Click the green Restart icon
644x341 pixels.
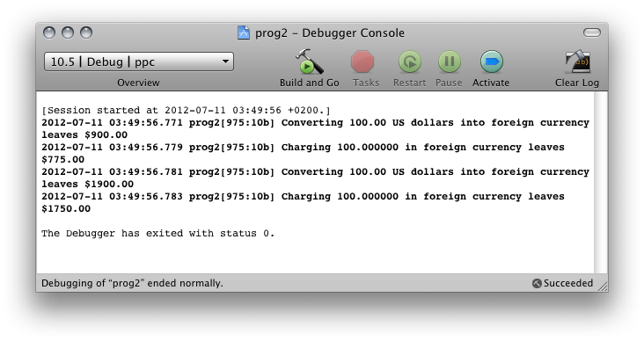point(409,62)
